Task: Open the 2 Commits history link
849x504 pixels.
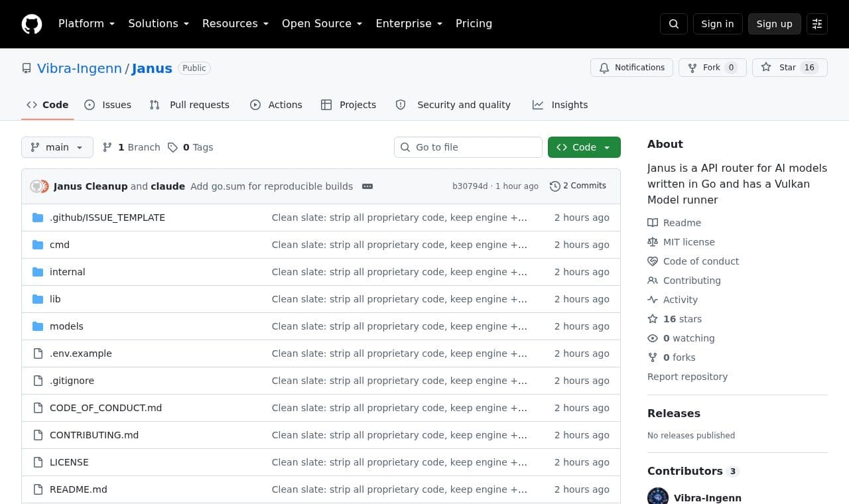Action: pos(578,186)
